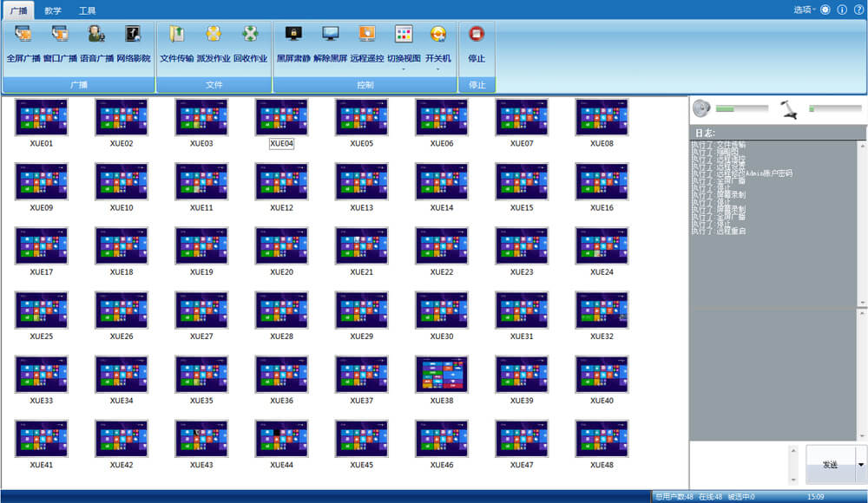Select student thumbnail XUE22
Image resolution: width=868 pixels, height=503 pixels.
pyautogui.click(x=442, y=245)
